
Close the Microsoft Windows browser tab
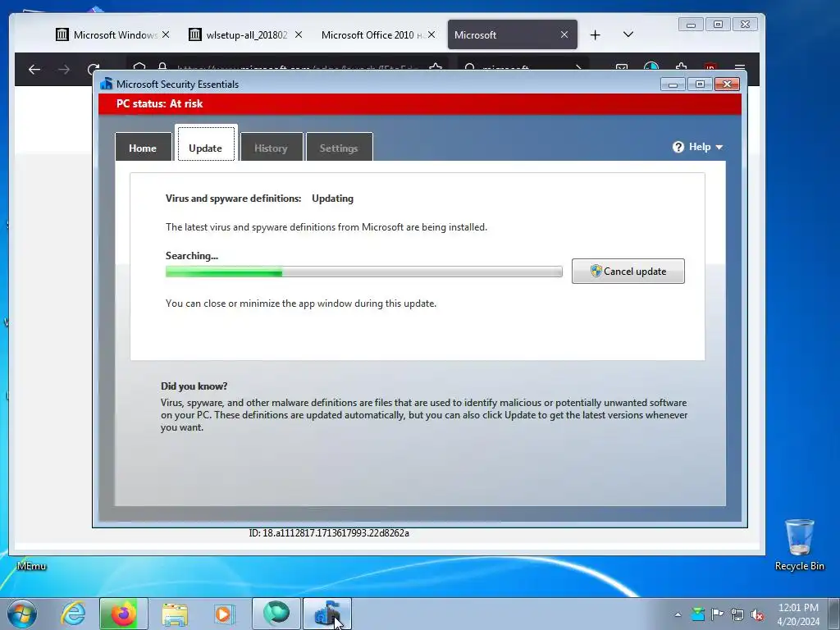click(166, 34)
